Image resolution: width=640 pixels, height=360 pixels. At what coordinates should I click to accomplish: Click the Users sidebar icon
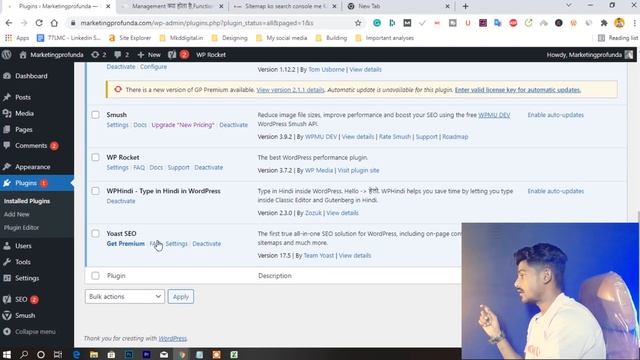point(7,246)
